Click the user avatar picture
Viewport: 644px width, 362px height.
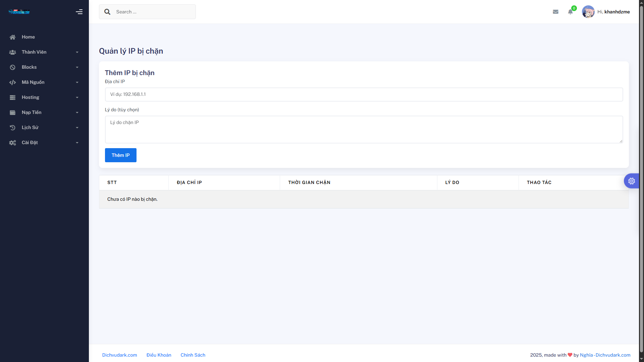pos(588,12)
